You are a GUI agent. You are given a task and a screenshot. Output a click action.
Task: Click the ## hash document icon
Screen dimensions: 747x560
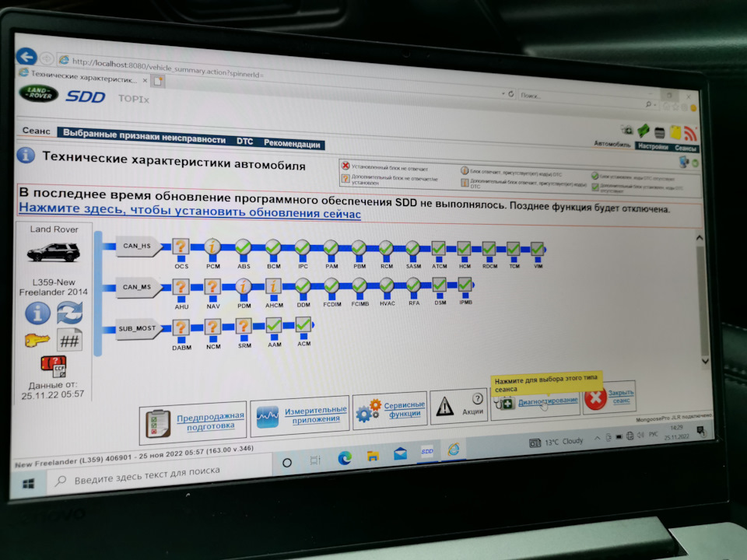(69, 341)
